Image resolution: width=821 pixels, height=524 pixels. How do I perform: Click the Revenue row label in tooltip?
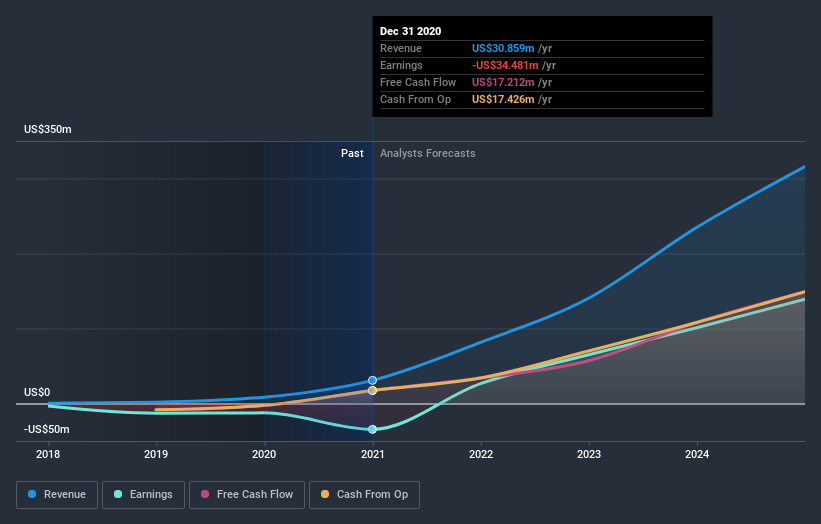[x=401, y=48]
